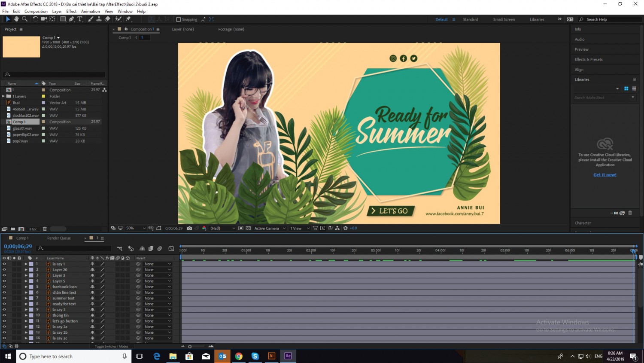Open the Effect menu

click(x=71, y=11)
